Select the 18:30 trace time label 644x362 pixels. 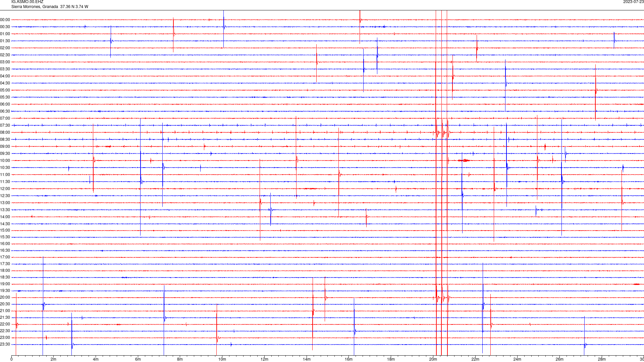[x=5, y=277]
